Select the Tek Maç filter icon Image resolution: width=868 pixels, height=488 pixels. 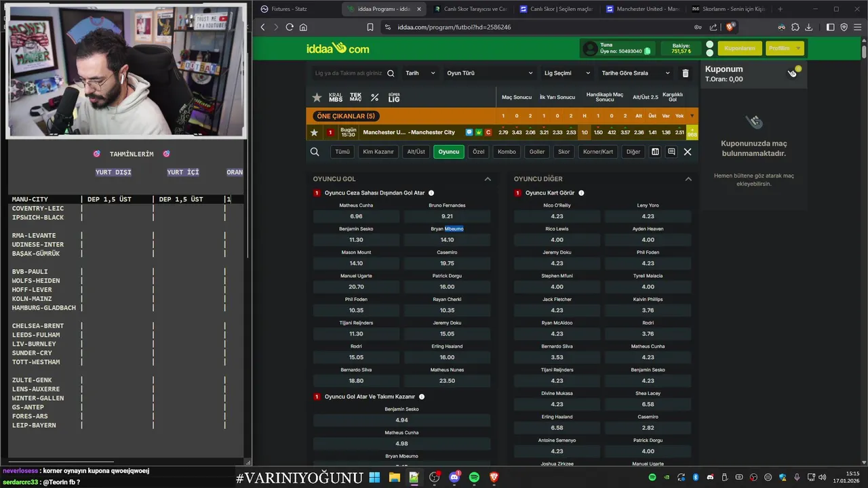pos(355,98)
